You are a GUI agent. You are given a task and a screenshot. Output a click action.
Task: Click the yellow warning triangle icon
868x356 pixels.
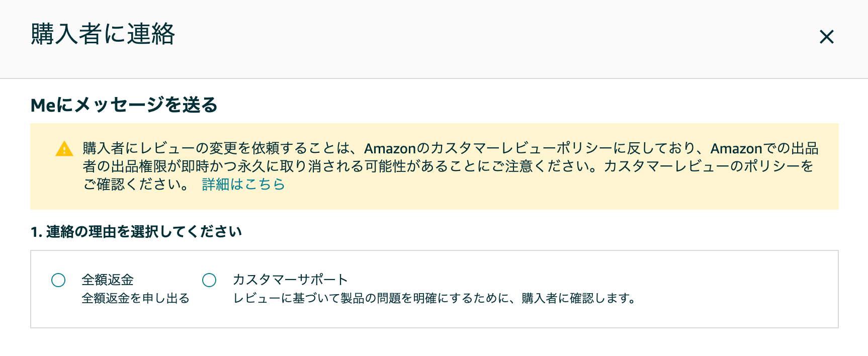(64, 149)
